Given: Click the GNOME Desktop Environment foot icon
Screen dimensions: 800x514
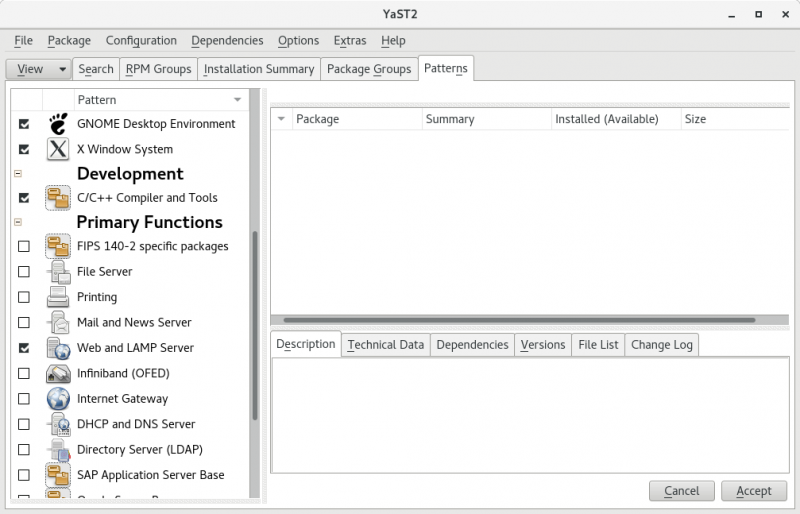Looking at the screenshot, I should click(58, 124).
